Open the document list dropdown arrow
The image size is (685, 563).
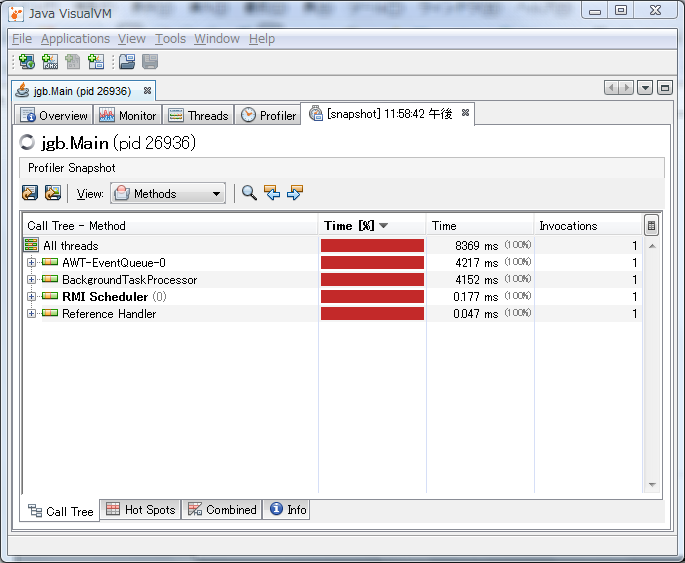tap(645, 88)
